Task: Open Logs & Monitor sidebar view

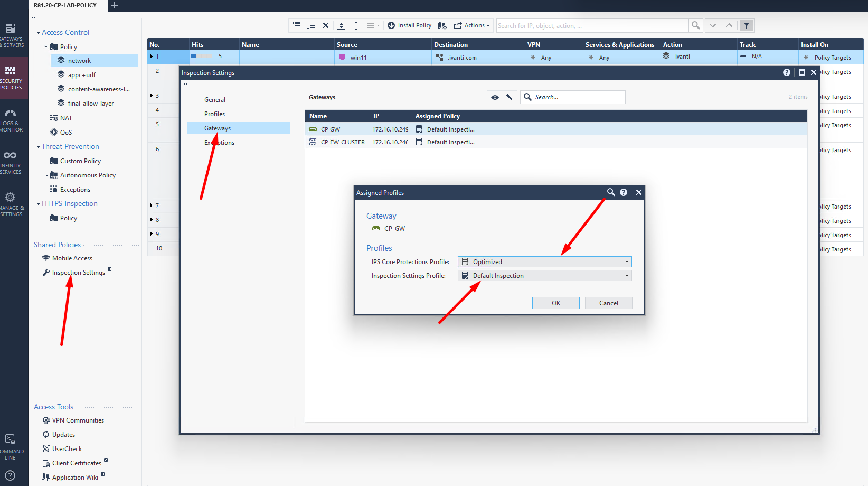Action: coord(11,120)
